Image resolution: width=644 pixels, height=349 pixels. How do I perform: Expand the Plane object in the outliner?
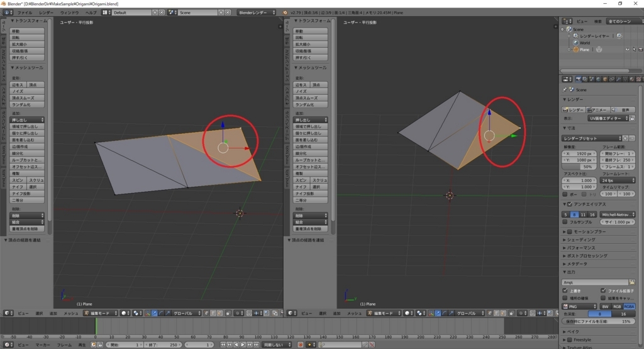tap(569, 50)
